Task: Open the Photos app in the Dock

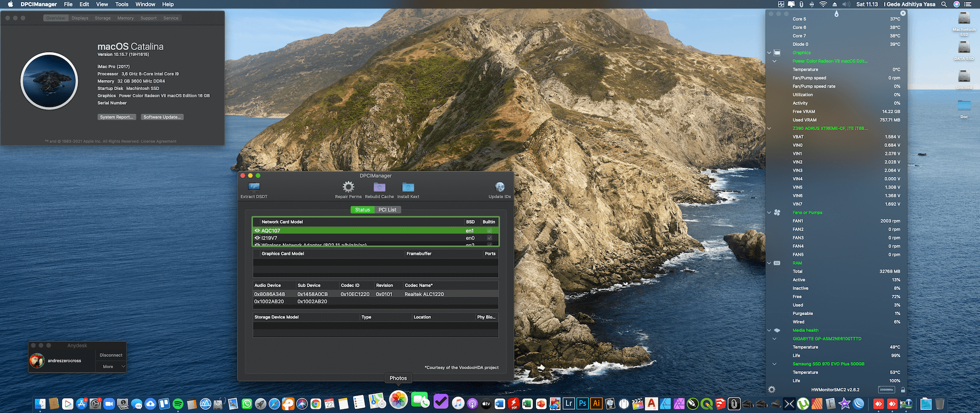Action: [x=398, y=400]
